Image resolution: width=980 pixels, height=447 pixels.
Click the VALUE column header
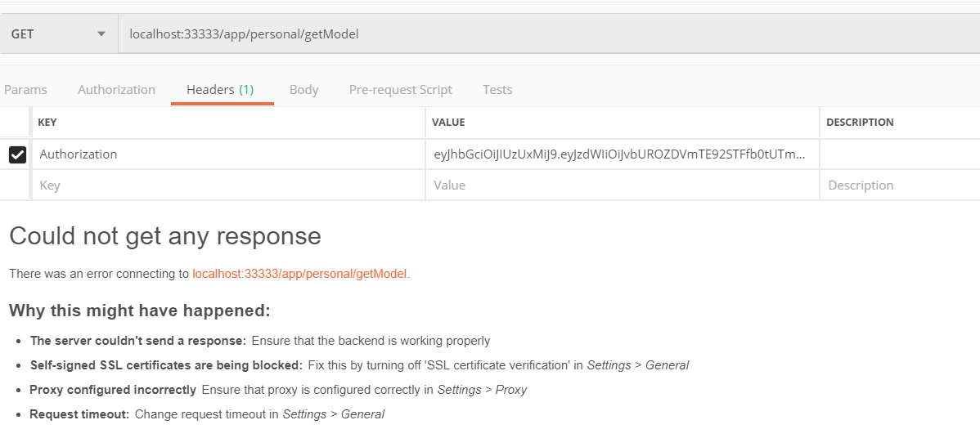click(448, 123)
